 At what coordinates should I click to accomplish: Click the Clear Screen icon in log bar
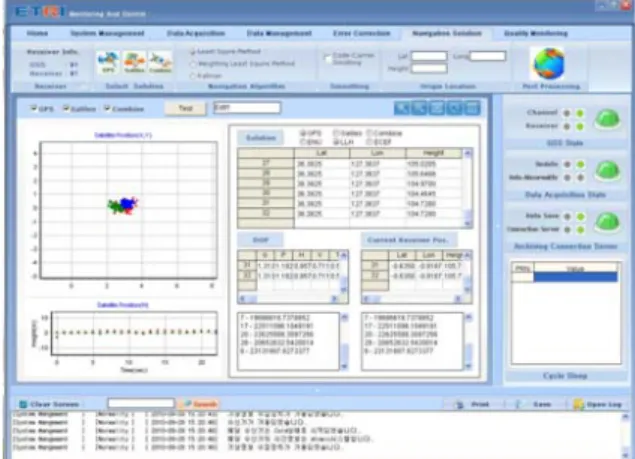(23, 404)
